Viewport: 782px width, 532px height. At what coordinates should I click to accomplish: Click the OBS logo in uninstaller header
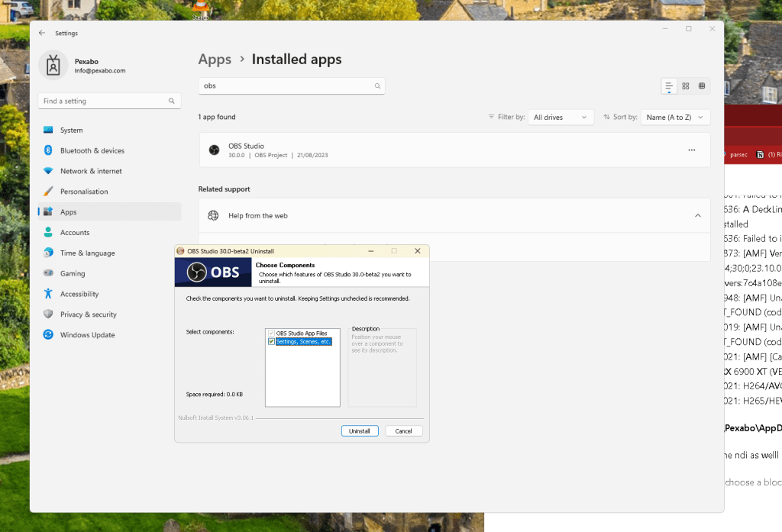click(213, 272)
